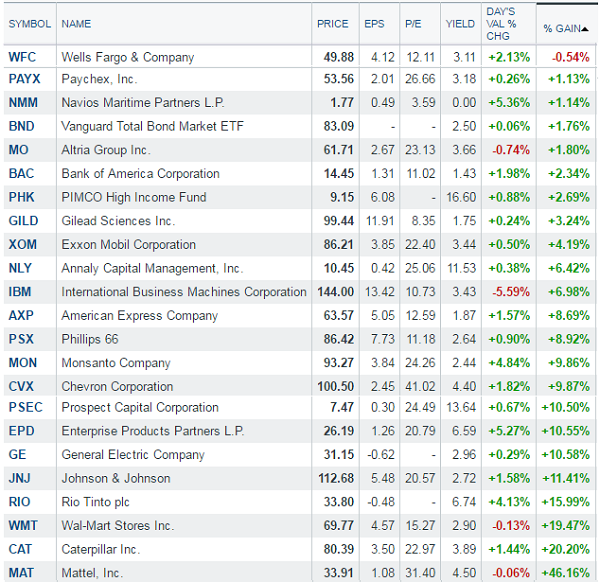Click Navios Maritime Partners L.P. name
The image size is (600, 582).
tap(143, 103)
